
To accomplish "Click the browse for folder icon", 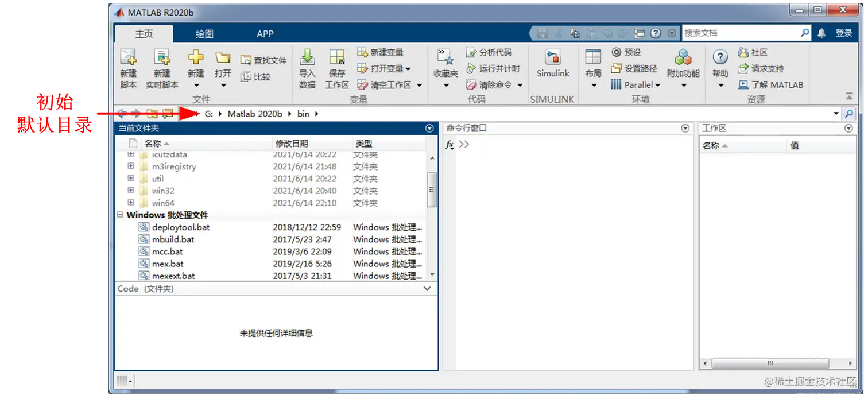I will (168, 114).
